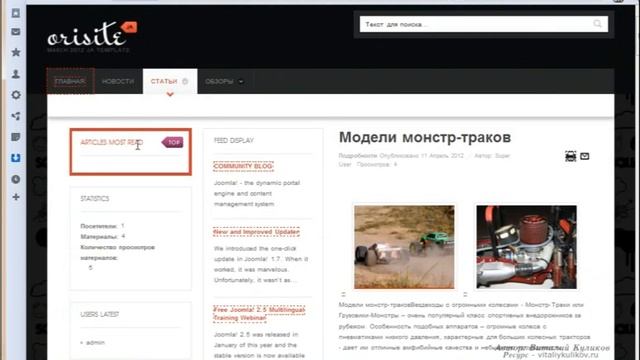This screenshot has width=640, height=360.
Task: Expand the red chevron under СТАТЬИ
Action: (170, 94)
